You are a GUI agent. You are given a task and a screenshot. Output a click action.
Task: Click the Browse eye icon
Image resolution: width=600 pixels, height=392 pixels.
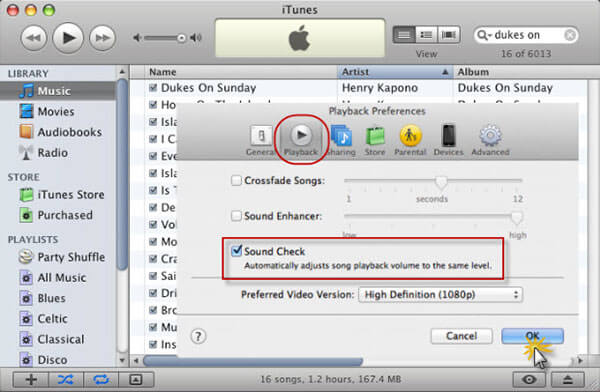[x=530, y=380]
